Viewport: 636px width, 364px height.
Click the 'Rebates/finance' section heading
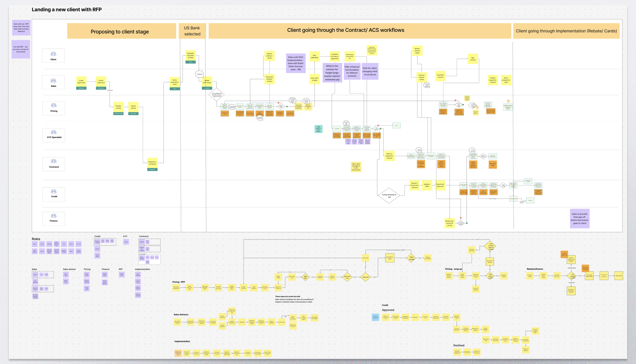click(535, 269)
